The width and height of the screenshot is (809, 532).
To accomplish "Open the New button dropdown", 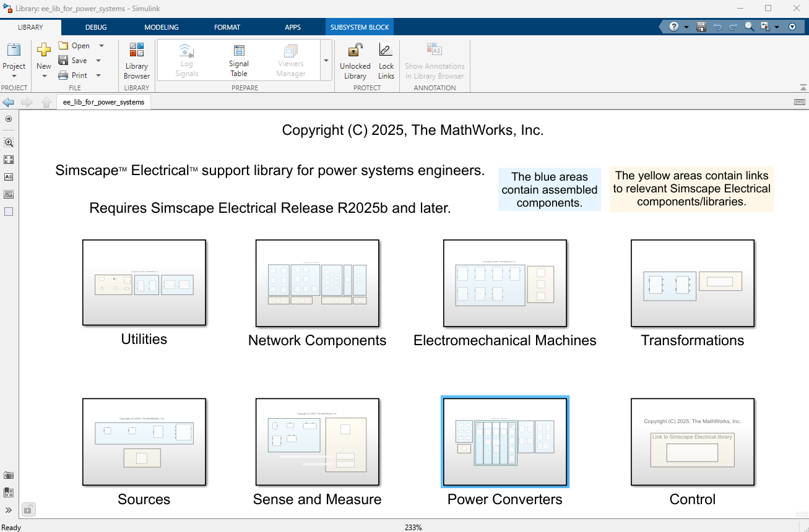I will point(44,77).
